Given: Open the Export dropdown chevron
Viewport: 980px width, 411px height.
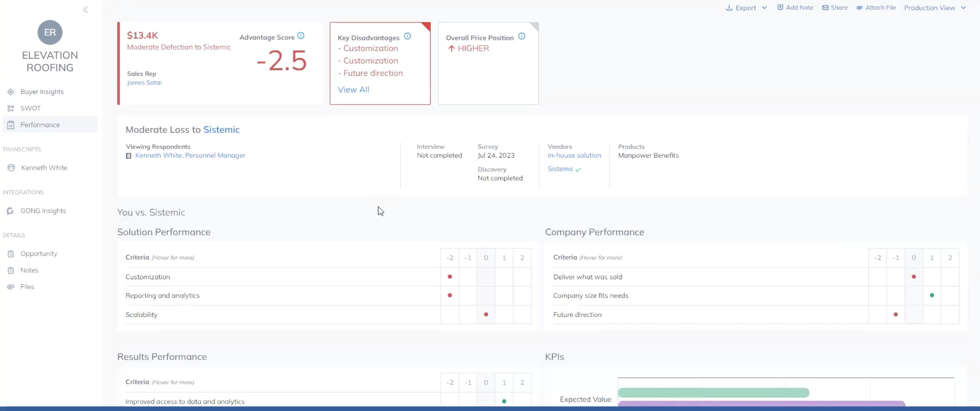Looking at the screenshot, I should pyautogui.click(x=764, y=7).
